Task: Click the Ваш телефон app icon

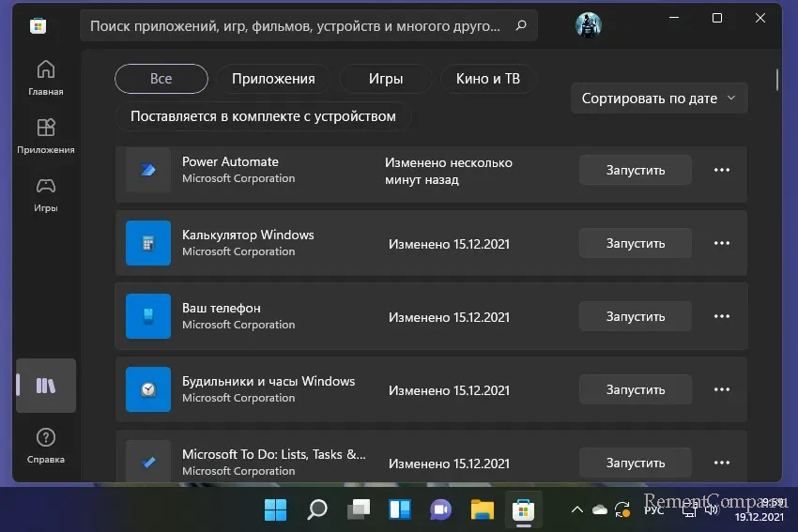Action: pyautogui.click(x=148, y=316)
